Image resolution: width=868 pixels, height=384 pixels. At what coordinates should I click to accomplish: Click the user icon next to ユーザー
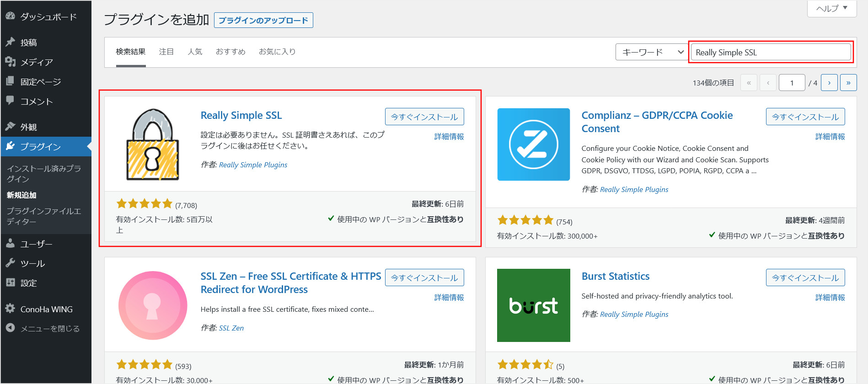[x=10, y=244]
